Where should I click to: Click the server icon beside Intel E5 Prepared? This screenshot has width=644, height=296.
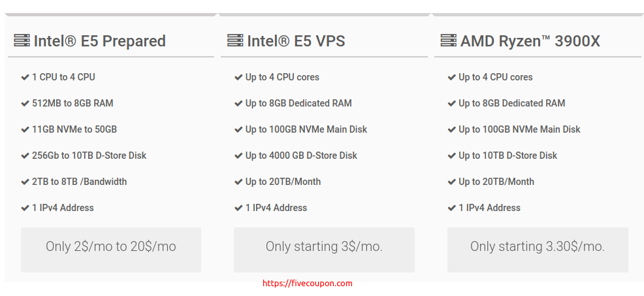(x=22, y=41)
